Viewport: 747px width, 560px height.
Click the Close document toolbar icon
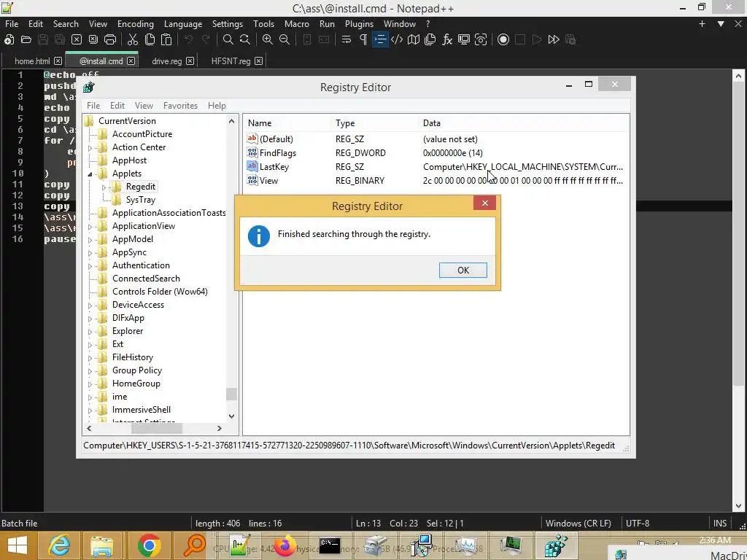tap(76, 39)
